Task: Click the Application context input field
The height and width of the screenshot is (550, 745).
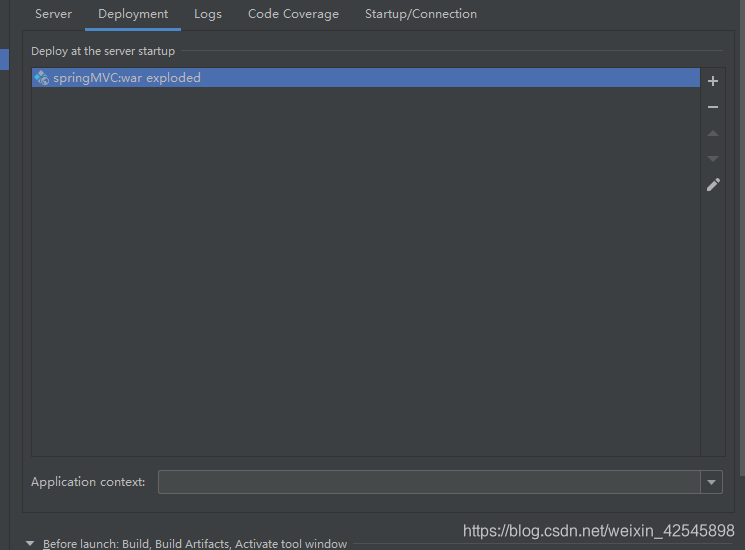Action: (x=429, y=482)
